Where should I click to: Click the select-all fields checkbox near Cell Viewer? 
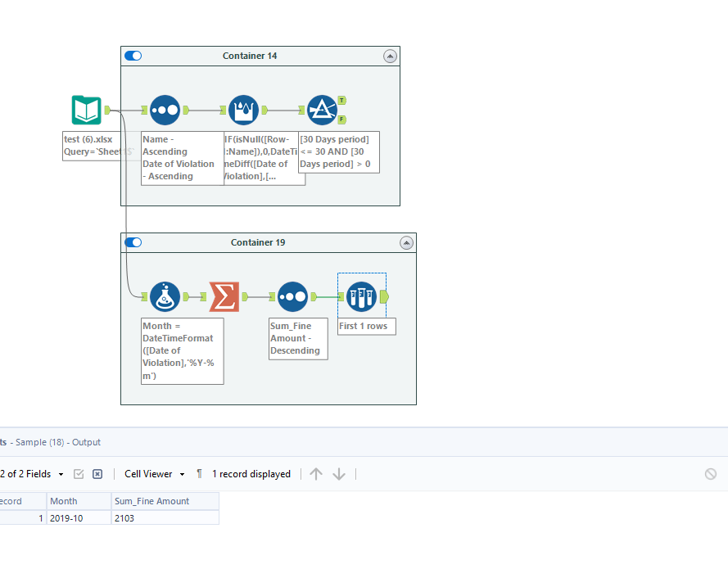(78, 473)
